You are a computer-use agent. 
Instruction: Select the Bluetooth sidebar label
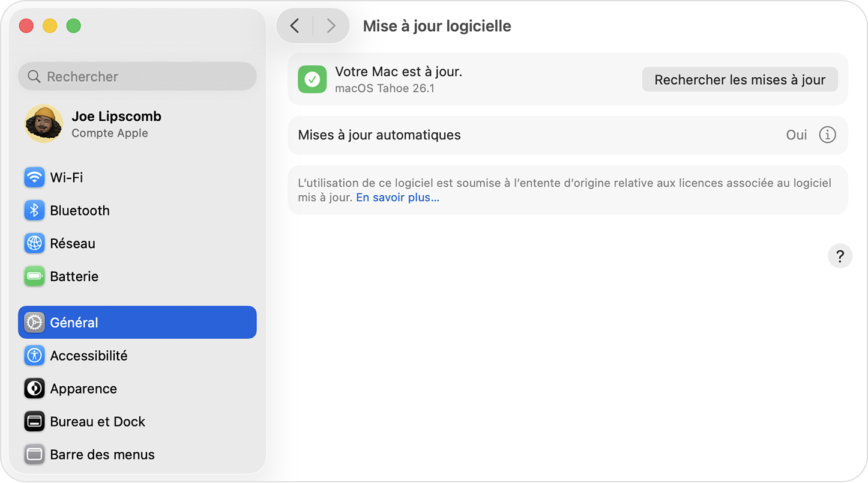(x=80, y=211)
